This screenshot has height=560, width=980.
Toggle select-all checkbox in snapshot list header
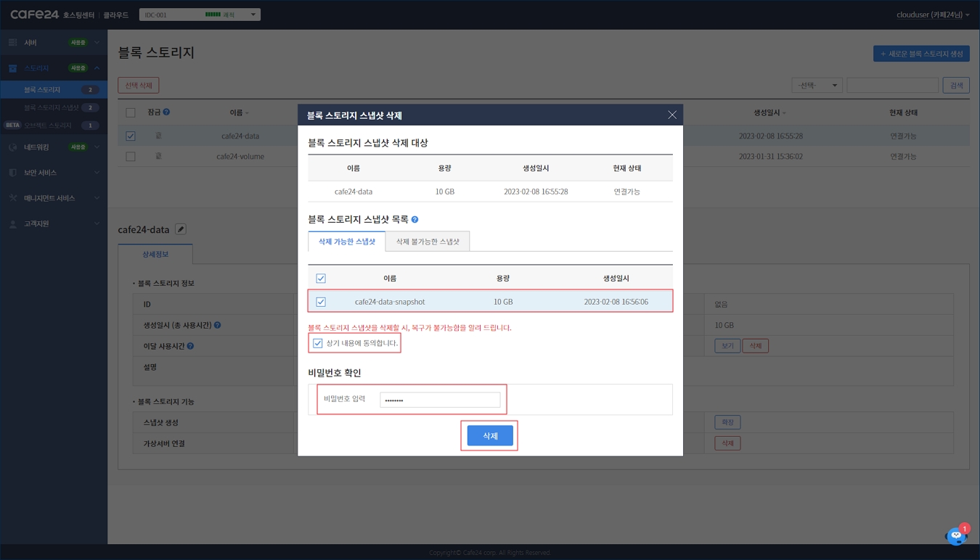pos(321,279)
